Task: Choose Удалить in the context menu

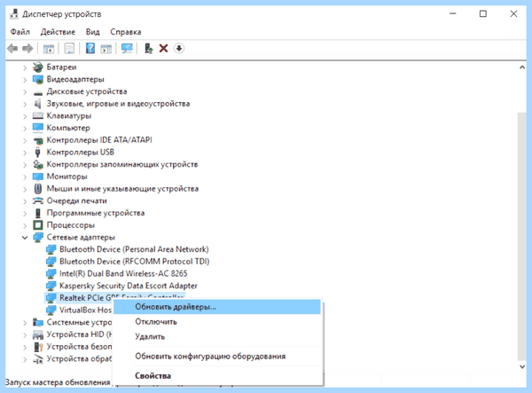Action: pyautogui.click(x=217, y=336)
